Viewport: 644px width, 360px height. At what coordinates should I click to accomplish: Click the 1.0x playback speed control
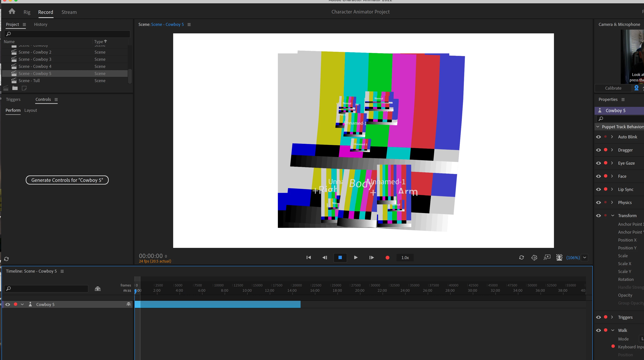click(405, 257)
